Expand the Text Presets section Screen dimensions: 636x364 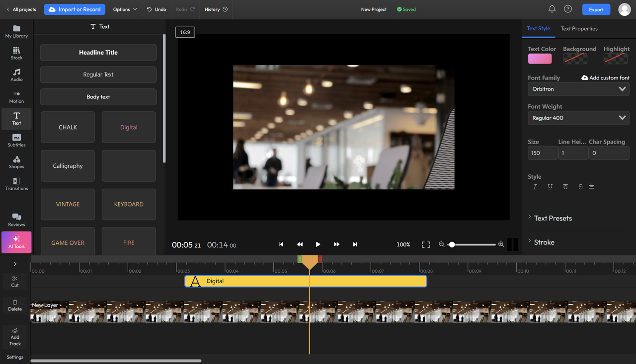pyautogui.click(x=550, y=218)
